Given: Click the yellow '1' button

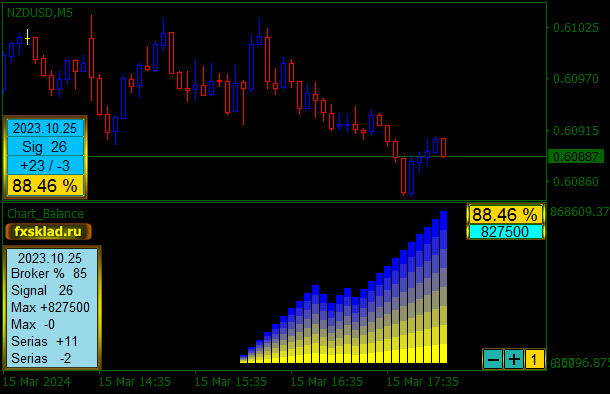Looking at the screenshot, I should tap(534, 359).
